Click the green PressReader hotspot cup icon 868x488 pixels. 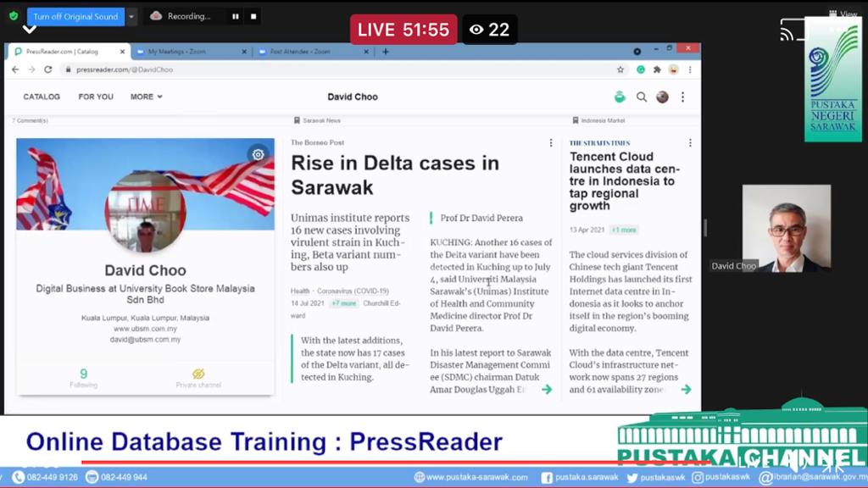(620, 97)
